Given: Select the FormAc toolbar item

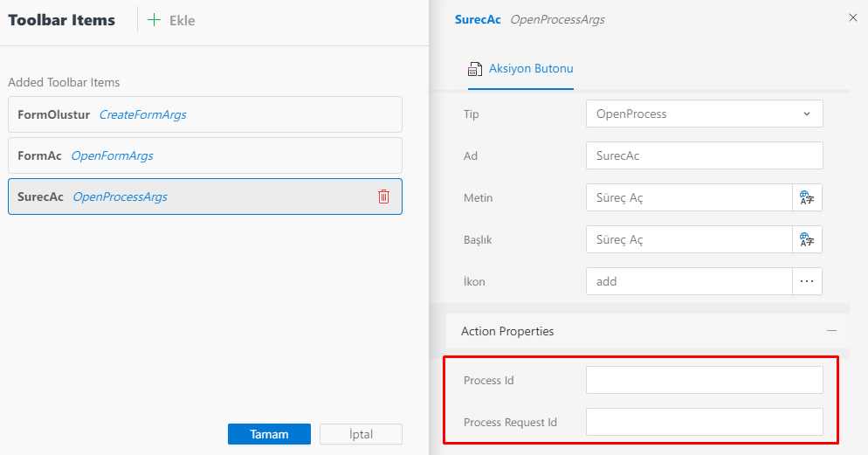Looking at the screenshot, I should click(x=204, y=155).
